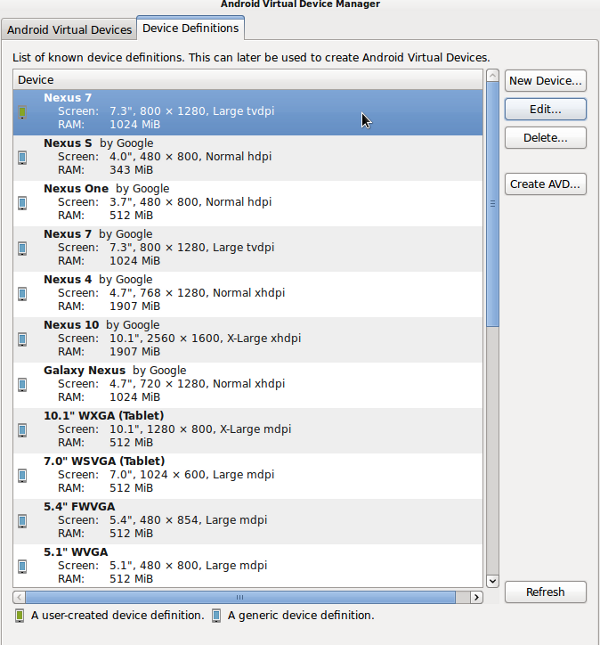Select the Nexus S by Google name

(98, 143)
